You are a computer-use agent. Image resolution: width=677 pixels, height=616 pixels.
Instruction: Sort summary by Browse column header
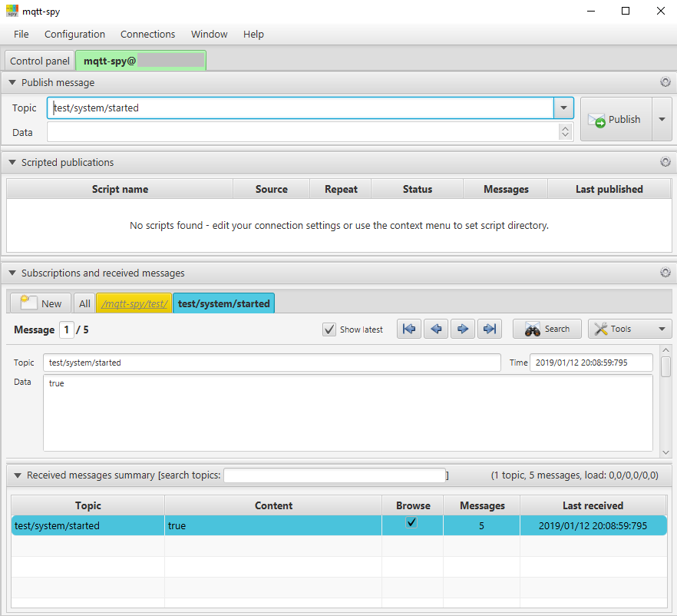[x=413, y=505]
